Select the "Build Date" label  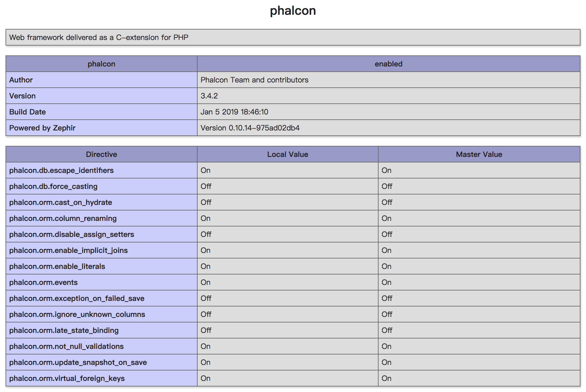[27, 112]
